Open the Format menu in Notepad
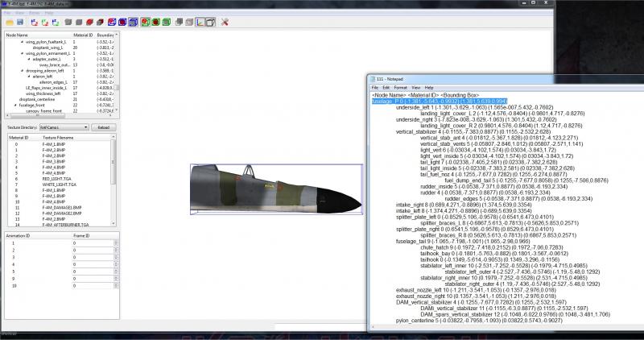644x340 pixels. [x=400, y=88]
